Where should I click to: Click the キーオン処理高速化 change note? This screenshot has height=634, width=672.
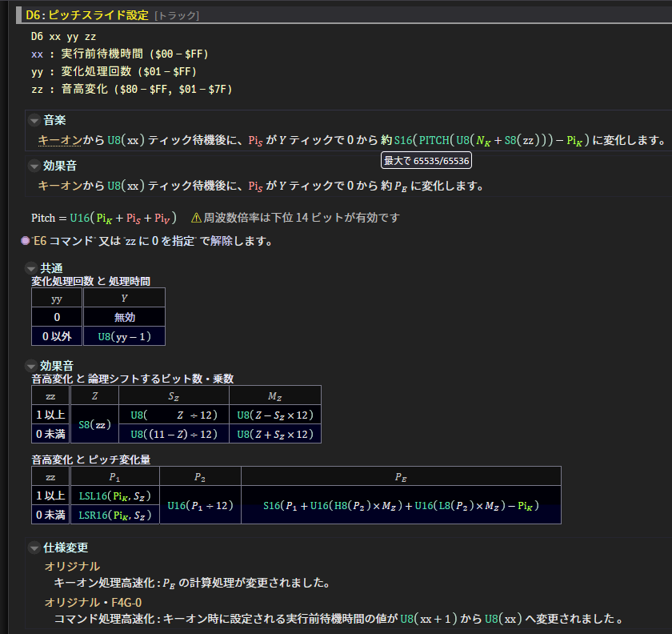click(192, 583)
